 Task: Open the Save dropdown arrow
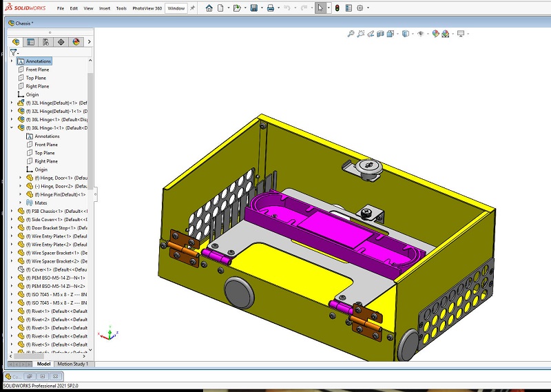262,8
